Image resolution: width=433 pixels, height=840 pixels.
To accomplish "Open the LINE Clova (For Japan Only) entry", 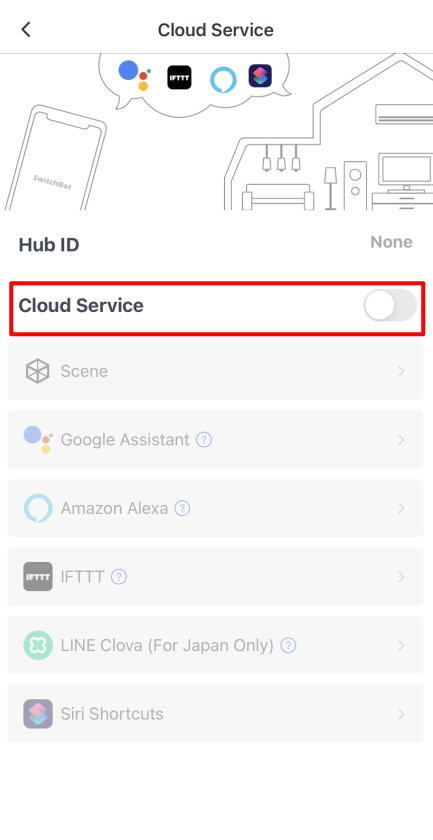I will [215, 645].
